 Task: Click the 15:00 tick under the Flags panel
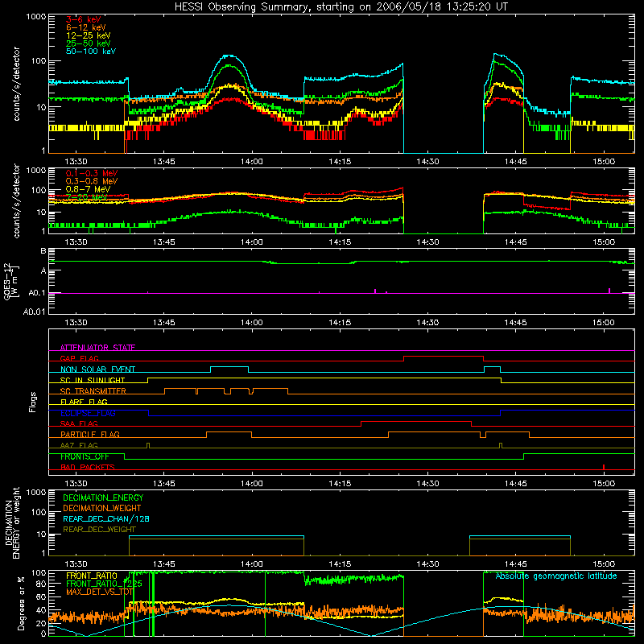click(604, 484)
